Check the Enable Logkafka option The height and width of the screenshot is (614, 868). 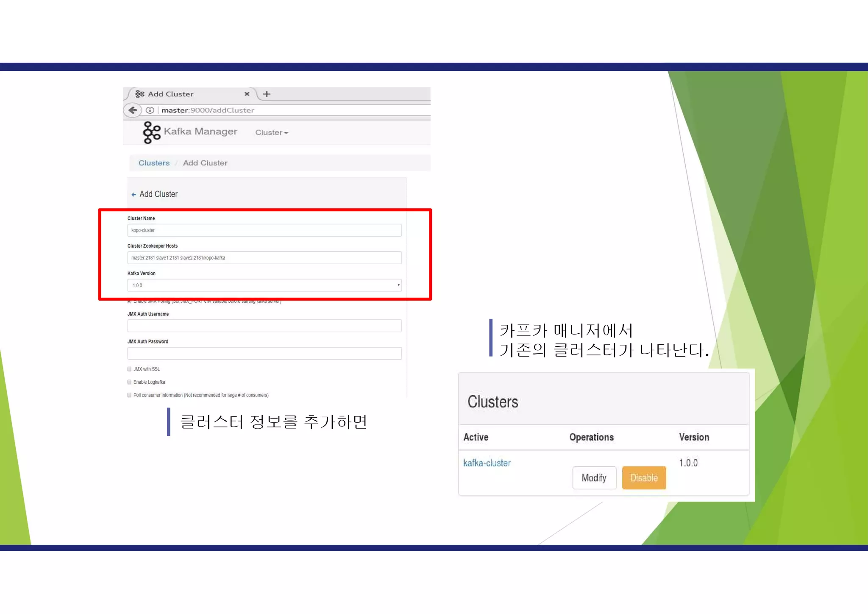[x=130, y=382]
